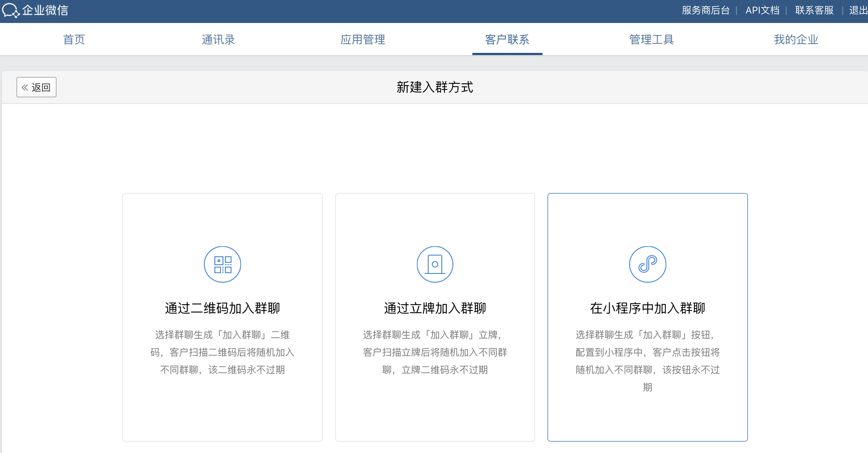The height and width of the screenshot is (453, 868).
Task: Select the 客户联系 tab
Action: [507, 39]
